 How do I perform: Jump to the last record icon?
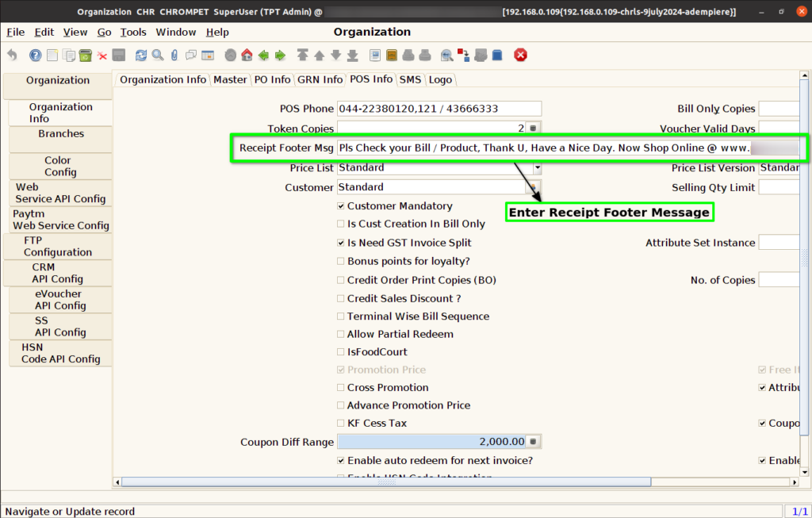(353, 55)
